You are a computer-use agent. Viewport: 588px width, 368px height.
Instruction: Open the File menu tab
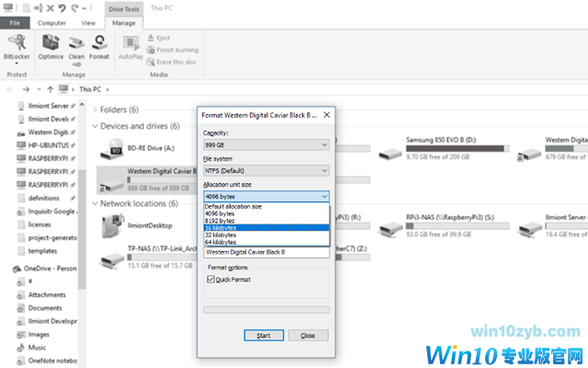tap(16, 22)
